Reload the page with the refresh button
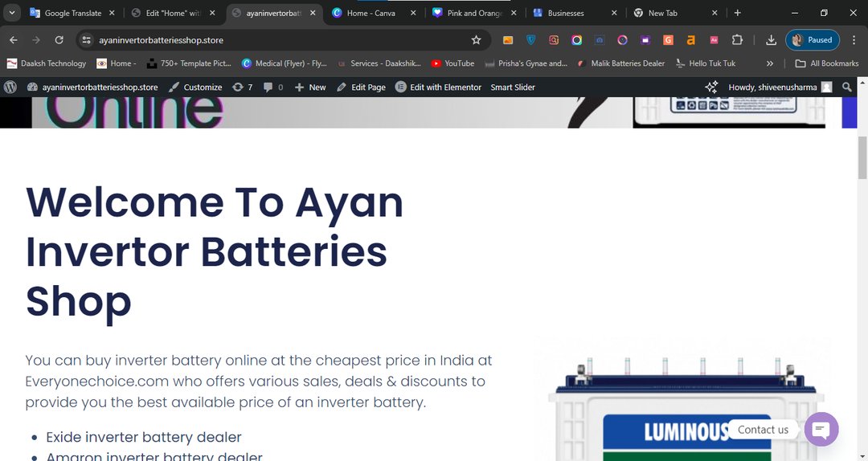 [x=59, y=40]
